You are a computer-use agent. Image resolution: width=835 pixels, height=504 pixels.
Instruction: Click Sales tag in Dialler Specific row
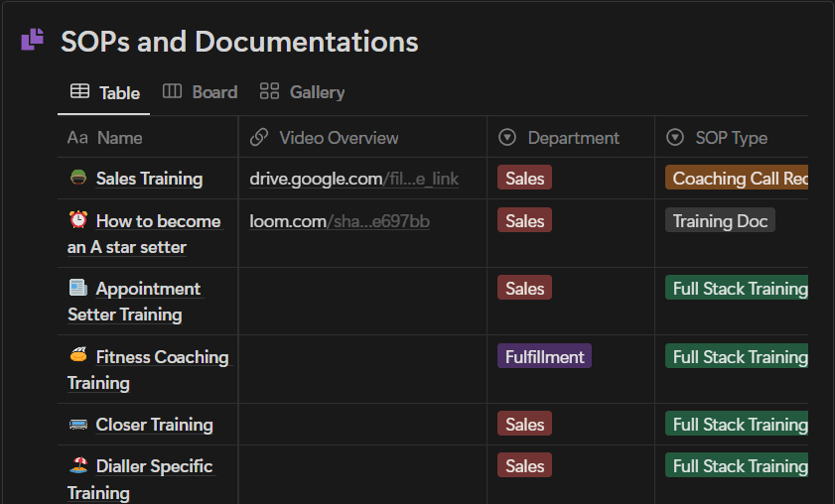(524, 465)
